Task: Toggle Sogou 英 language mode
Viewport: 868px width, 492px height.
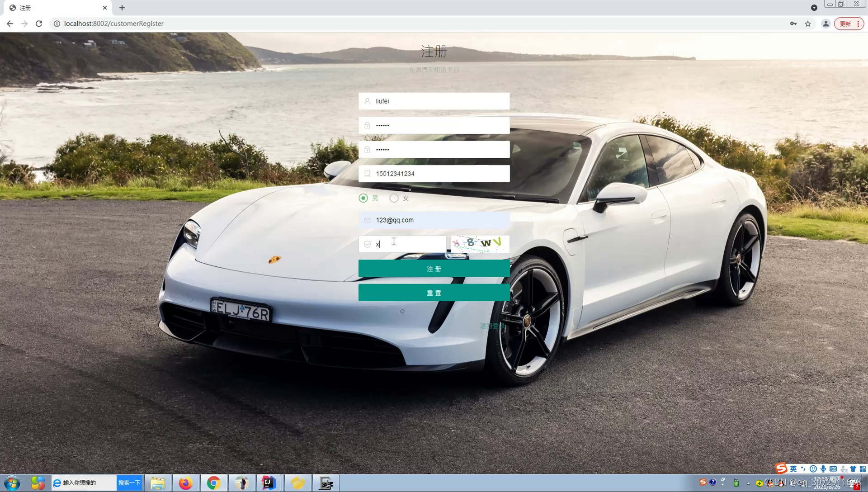Action: [793, 469]
